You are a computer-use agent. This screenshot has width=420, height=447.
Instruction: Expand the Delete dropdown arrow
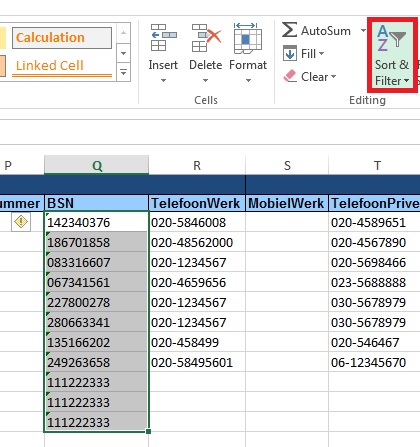pos(206,80)
